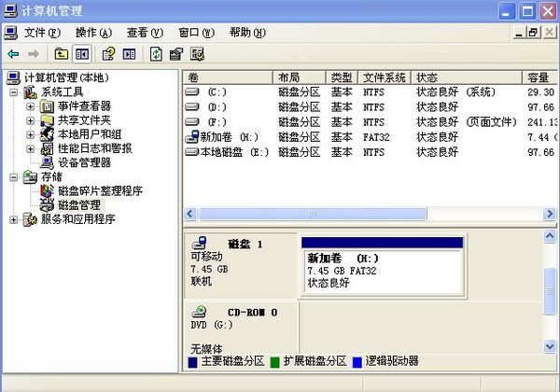The width and height of the screenshot is (560, 392).
Task: Select the 磁盘管理 tree node
Action: [x=78, y=204]
